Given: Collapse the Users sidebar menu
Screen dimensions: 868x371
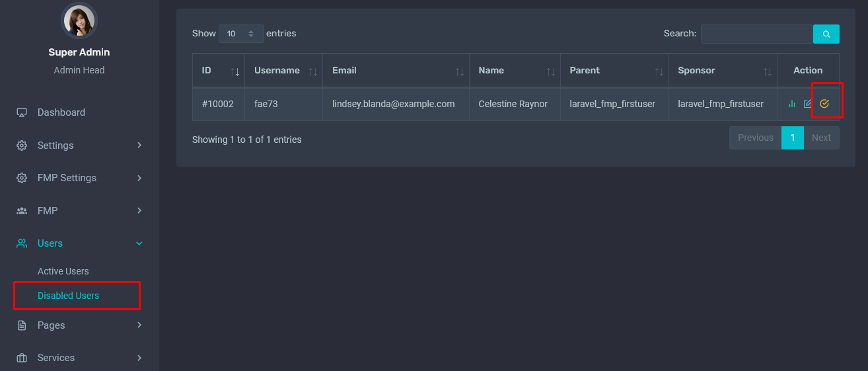Looking at the screenshot, I should point(79,243).
